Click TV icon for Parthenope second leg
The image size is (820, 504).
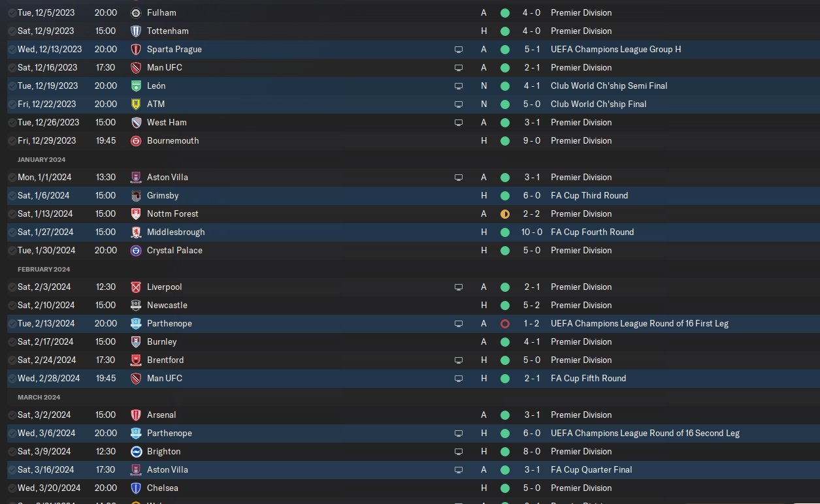coord(459,433)
